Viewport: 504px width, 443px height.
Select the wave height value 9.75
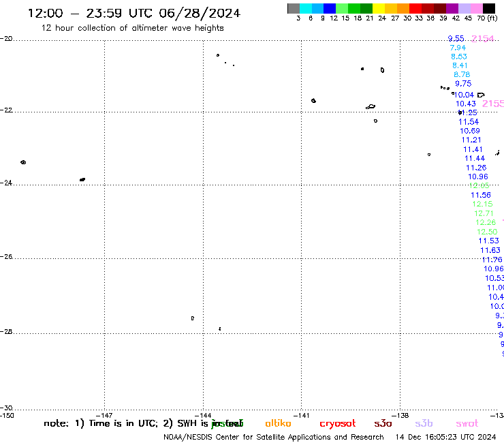[x=463, y=84]
